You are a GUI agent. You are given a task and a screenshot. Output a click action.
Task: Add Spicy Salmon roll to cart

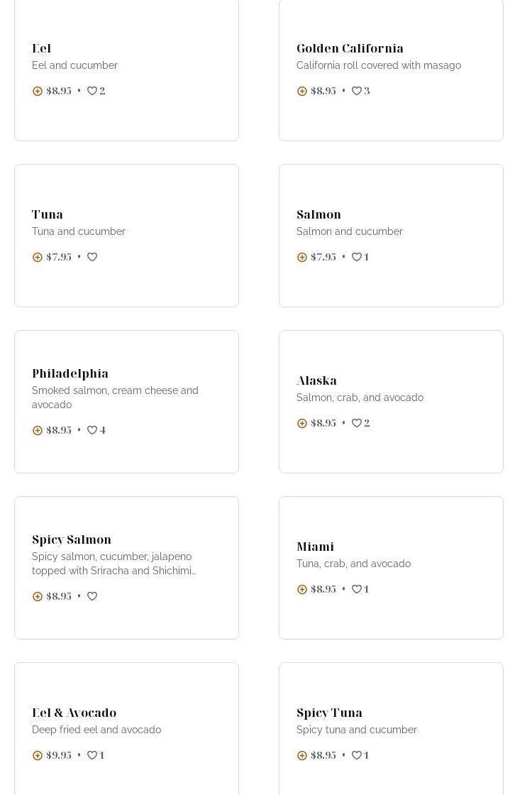(x=38, y=596)
